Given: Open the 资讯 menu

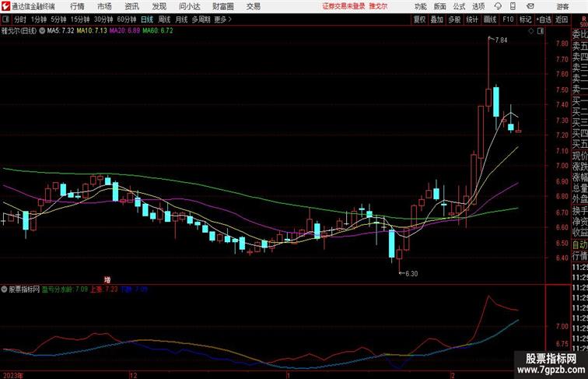Looking at the screenshot, I should (x=131, y=6).
